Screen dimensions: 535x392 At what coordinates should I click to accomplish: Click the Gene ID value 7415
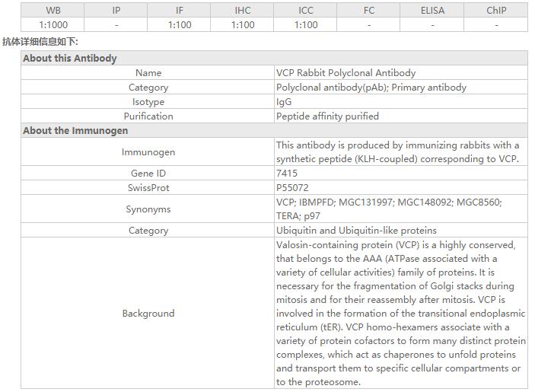tap(287, 174)
